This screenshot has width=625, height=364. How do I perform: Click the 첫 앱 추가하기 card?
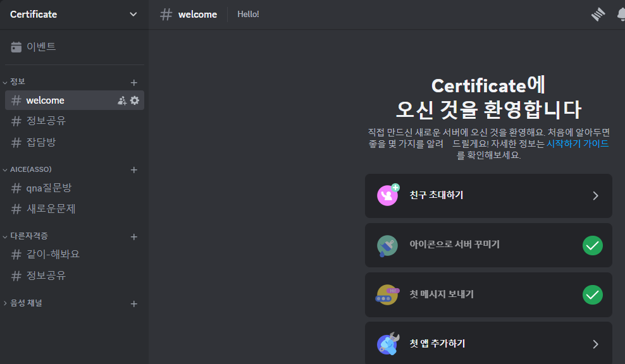pos(488,343)
